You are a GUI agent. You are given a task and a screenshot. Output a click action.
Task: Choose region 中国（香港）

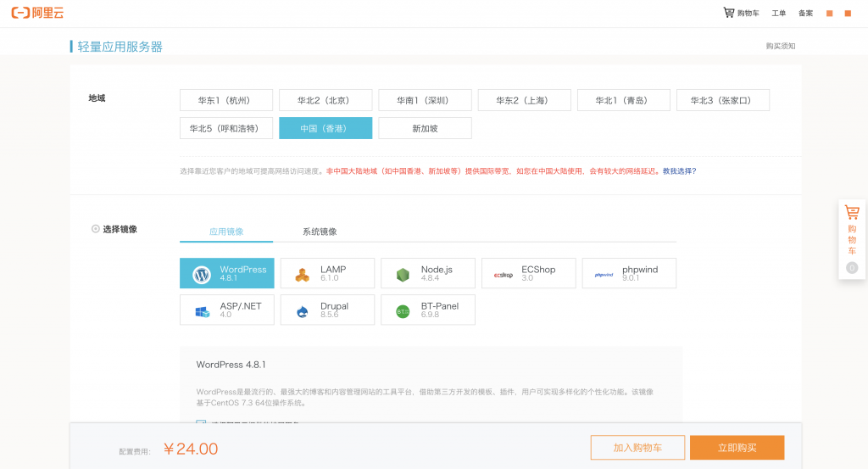click(325, 128)
